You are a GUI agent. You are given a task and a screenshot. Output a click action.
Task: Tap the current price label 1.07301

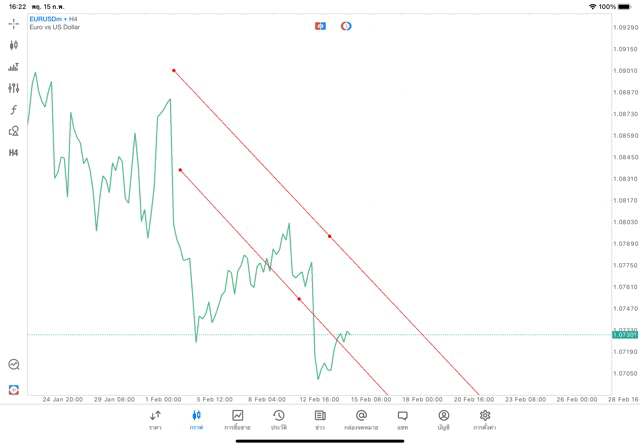(625, 335)
